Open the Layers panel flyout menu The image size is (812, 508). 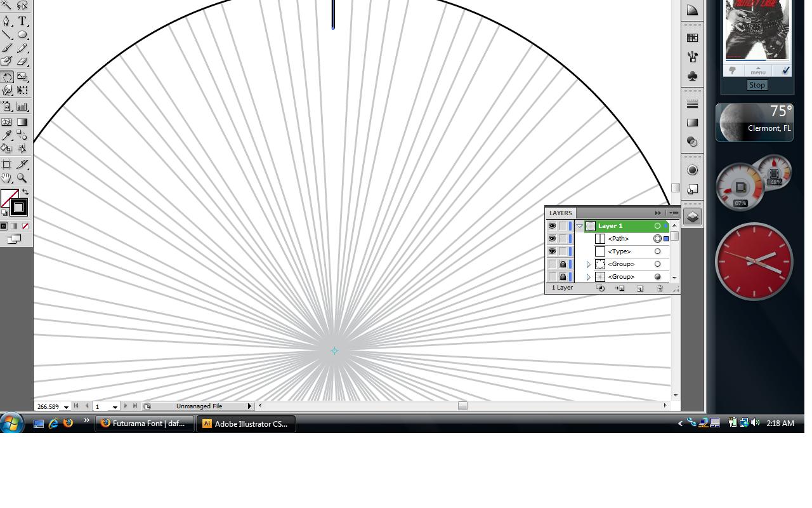[674, 213]
